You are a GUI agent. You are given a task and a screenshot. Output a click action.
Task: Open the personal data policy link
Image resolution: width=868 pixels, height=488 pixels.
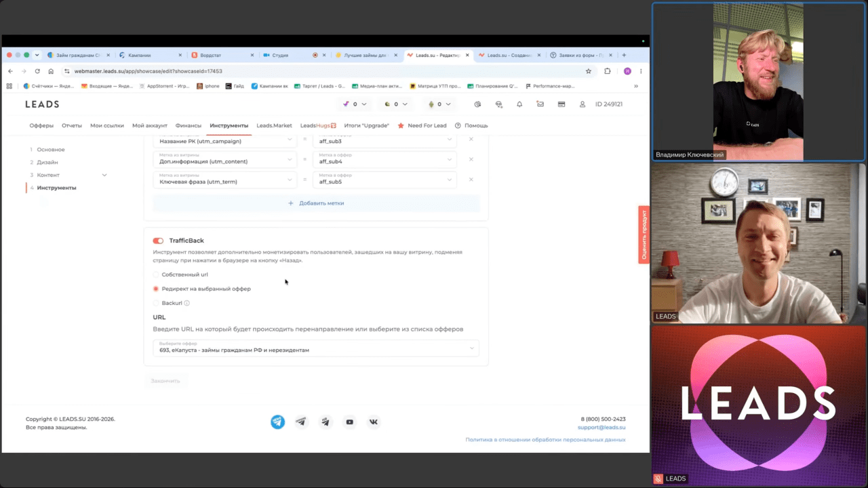(545, 440)
